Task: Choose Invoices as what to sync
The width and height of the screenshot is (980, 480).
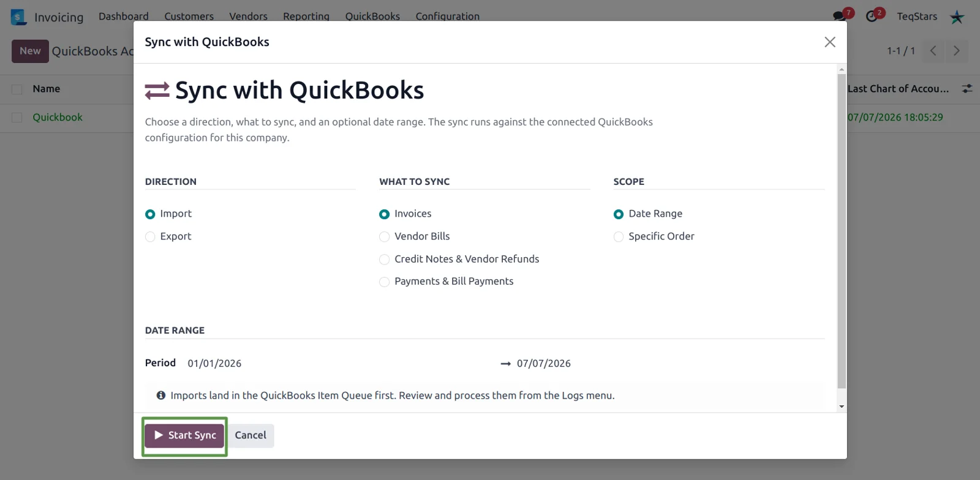Action: click(x=385, y=214)
